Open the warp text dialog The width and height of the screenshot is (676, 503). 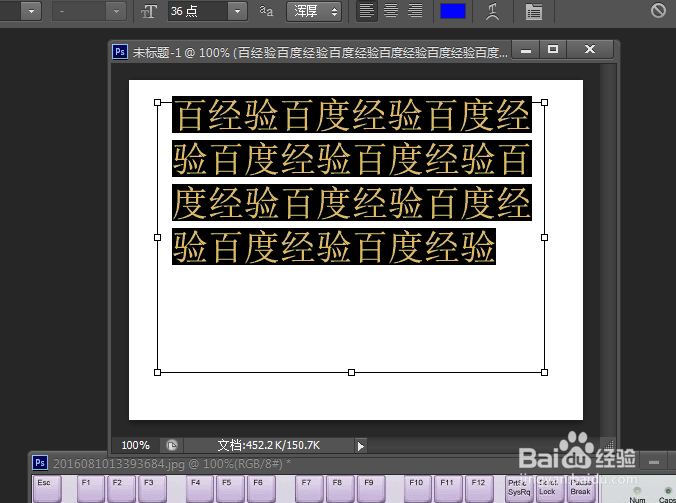coord(492,11)
